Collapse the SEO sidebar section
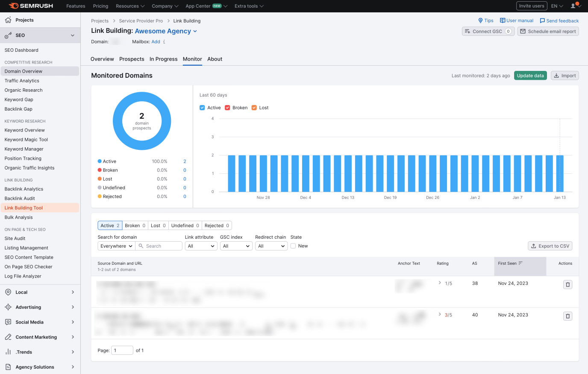588x374 pixels. [x=73, y=35]
